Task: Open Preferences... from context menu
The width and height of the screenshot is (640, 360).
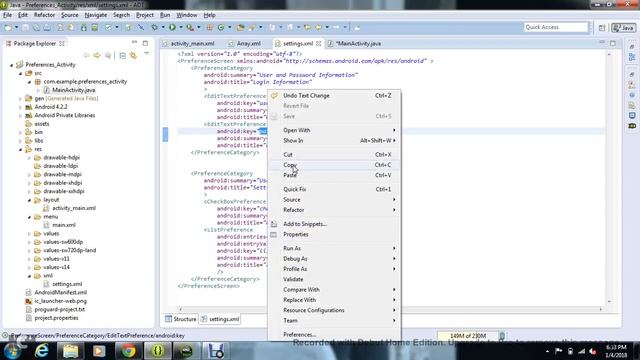Action: tap(334, 335)
